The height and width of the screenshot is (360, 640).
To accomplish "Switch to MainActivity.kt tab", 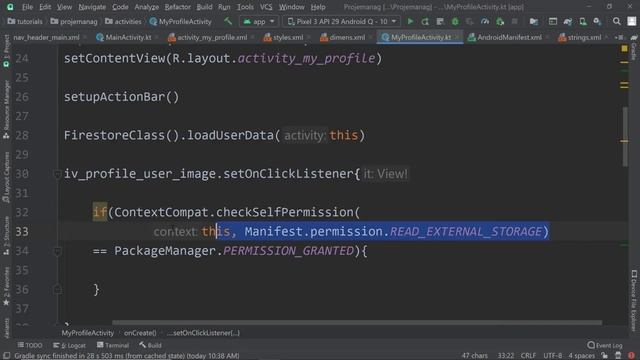I will 128,38.
